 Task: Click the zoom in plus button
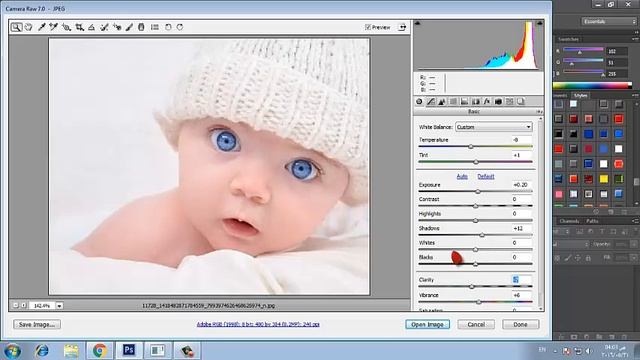[24, 305]
